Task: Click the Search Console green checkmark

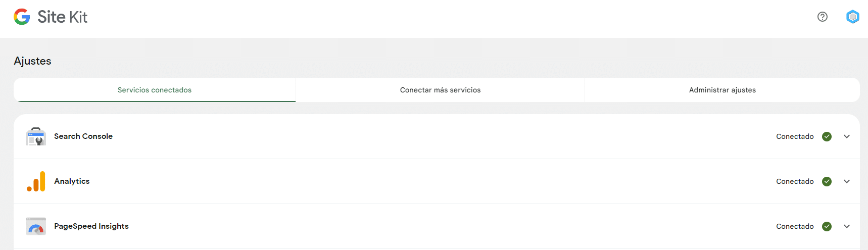Action: [x=827, y=136]
